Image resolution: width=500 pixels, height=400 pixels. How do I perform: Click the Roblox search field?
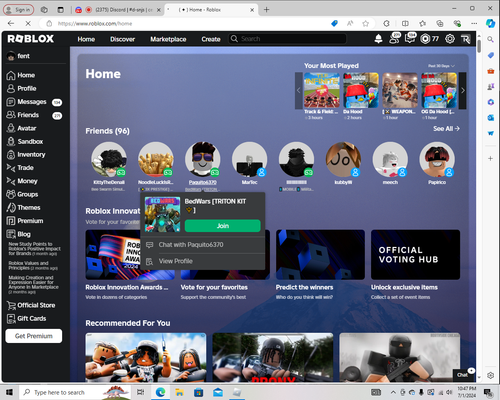[287, 39]
